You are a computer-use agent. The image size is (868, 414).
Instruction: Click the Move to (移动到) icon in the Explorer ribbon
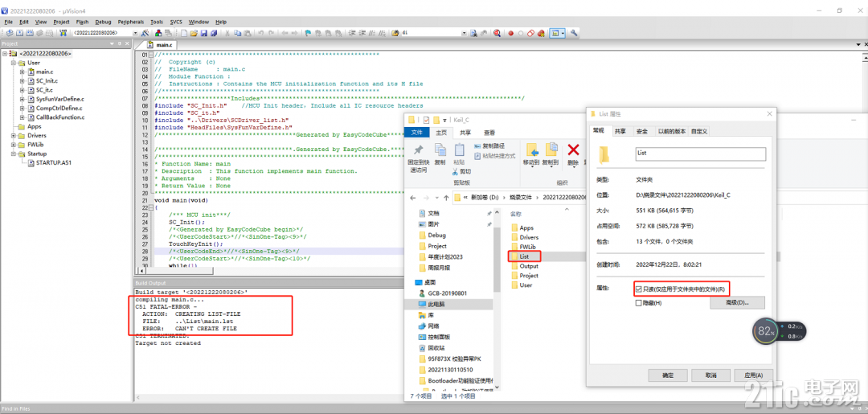pyautogui.click(x=531, y=150)
